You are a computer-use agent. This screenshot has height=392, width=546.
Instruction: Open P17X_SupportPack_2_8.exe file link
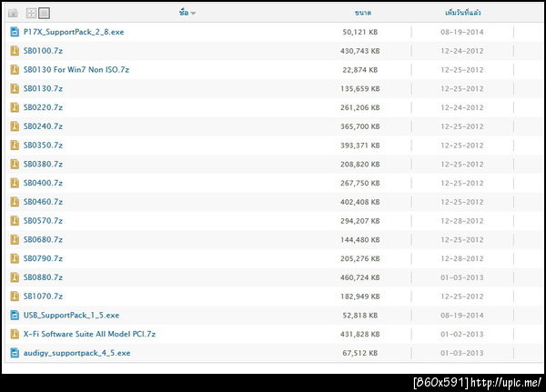(x=74, y=32)
